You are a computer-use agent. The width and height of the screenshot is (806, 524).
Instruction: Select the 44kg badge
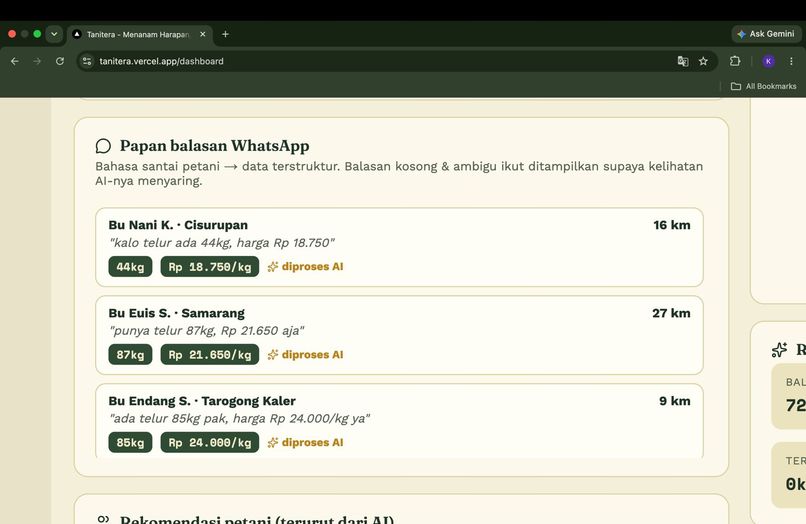(x=130, y=266)
